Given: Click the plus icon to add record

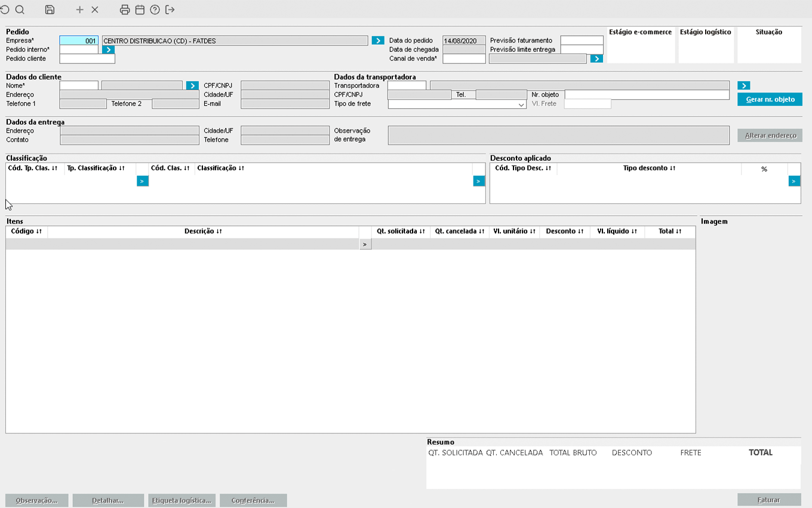Looking at the screenshot, I should [x=80, y=10].
